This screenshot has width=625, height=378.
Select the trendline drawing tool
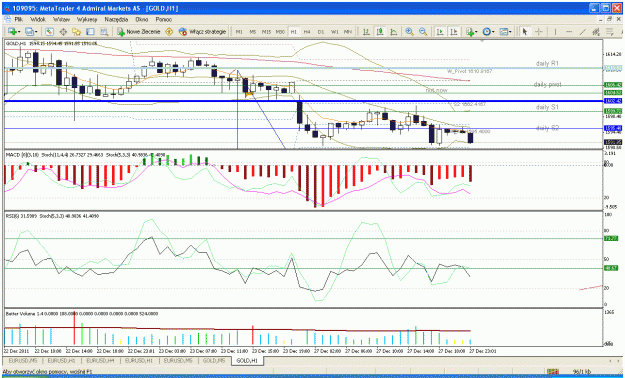pos(582,32)
